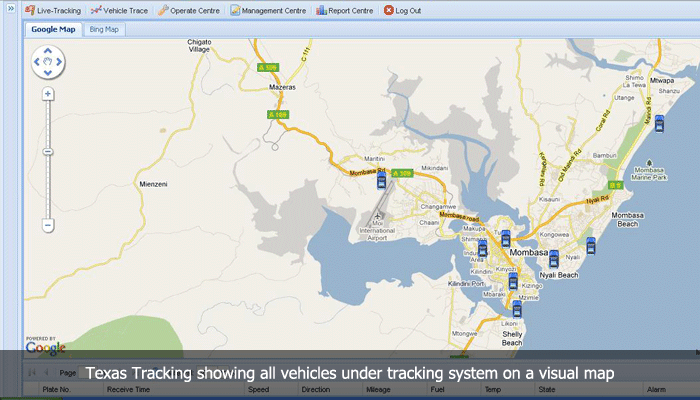Click the Mileage column header
This screenshot has height=400, width=700.
[x=378, y=389]
